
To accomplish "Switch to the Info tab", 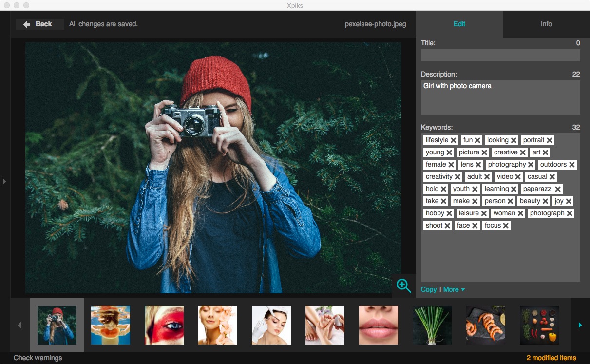I will [x=546, y=24].
